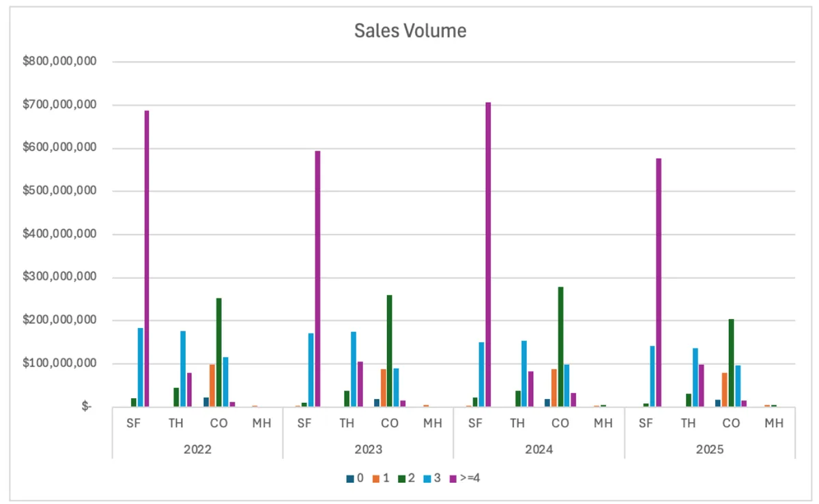Select the light blue TH bar for 2022

183,369
